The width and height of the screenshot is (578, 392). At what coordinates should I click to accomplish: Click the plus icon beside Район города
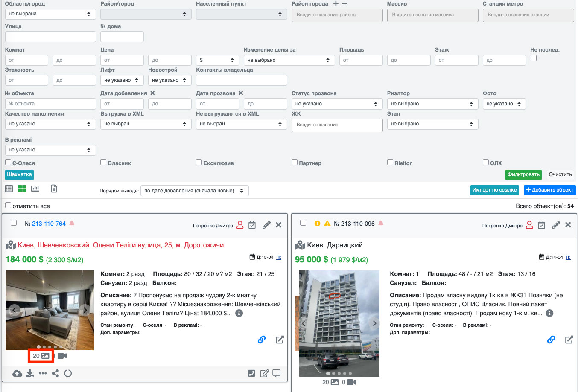pos(336,3)
